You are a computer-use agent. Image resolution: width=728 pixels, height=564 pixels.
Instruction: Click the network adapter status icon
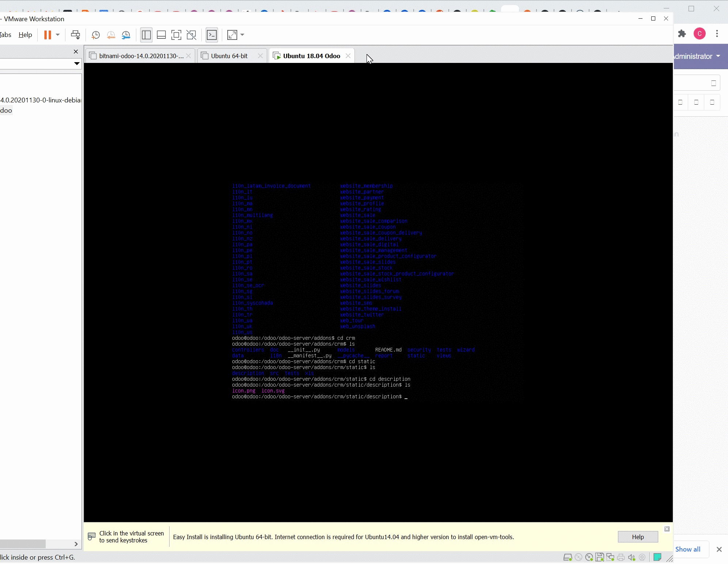point(610,557)
